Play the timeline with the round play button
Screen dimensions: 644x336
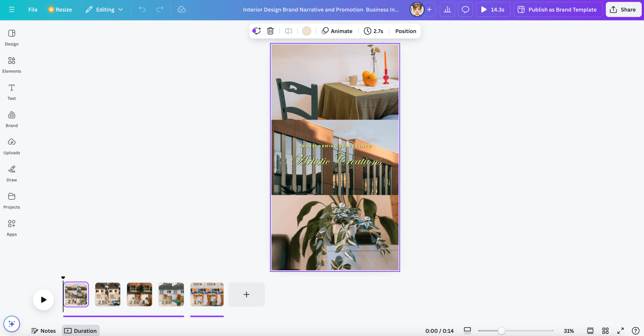pyautogui.click(x=43, y=300)
